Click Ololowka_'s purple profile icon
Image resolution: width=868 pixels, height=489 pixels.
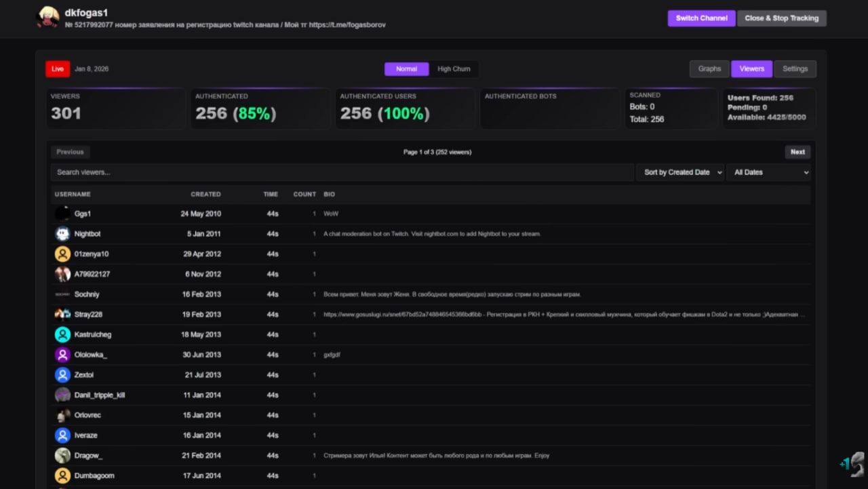(62, 355)
